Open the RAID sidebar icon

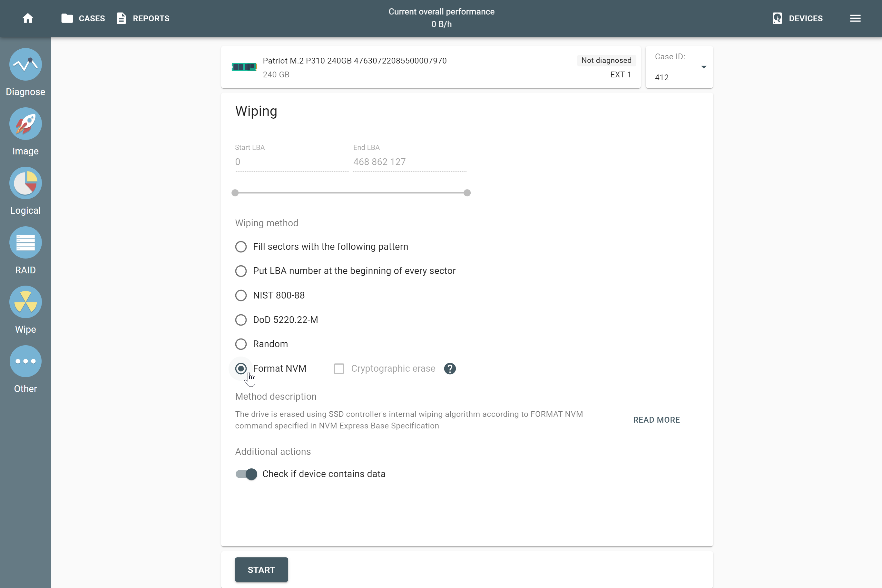(25, 243)
